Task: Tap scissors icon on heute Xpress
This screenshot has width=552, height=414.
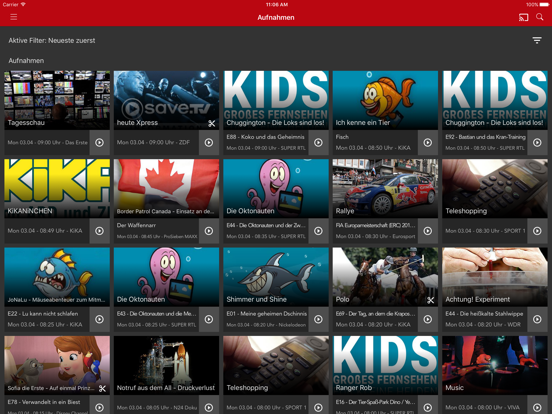Action: click(x=212, y=123)
